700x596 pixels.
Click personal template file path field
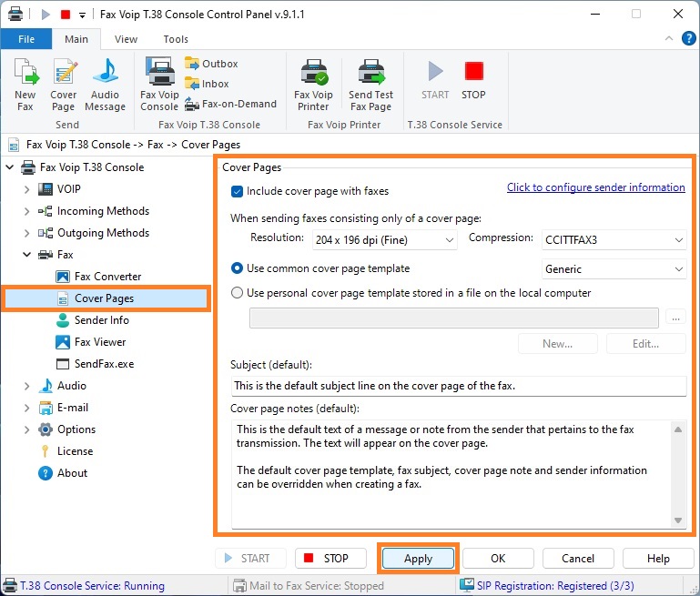(x=454, y=318)
